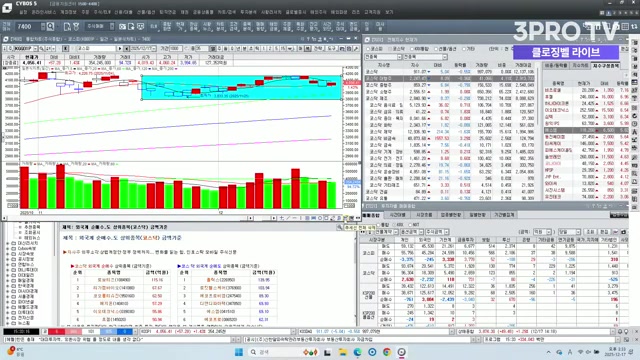
Task: Select the 통합 radio button in investor panel
Action: (x=378, y=225)
